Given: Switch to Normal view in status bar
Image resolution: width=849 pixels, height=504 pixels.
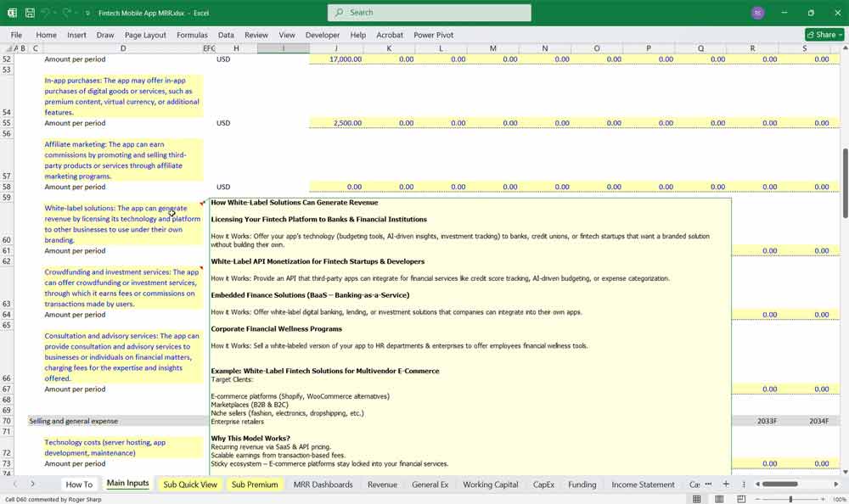Looking at the screenshot, I should pos(696,499).
